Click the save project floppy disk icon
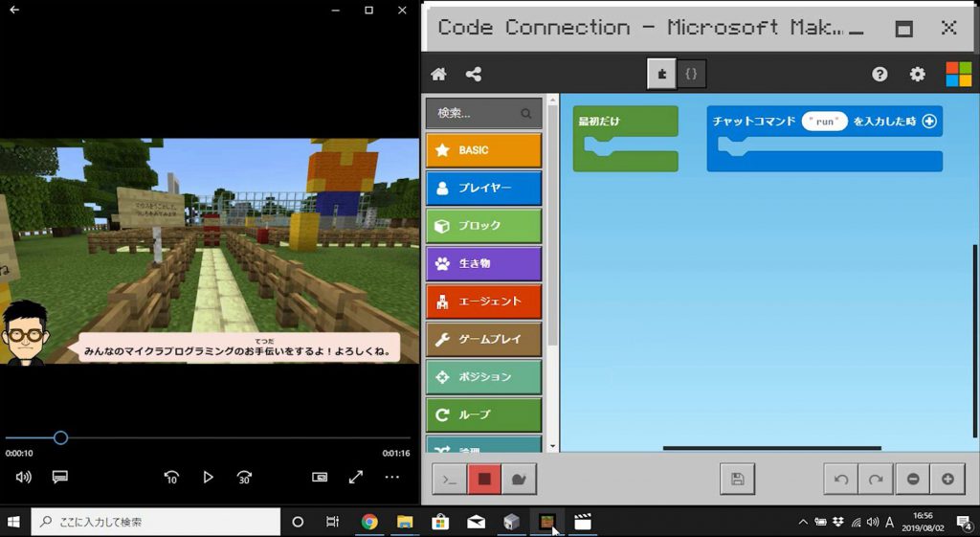 [x=737, y=479]
